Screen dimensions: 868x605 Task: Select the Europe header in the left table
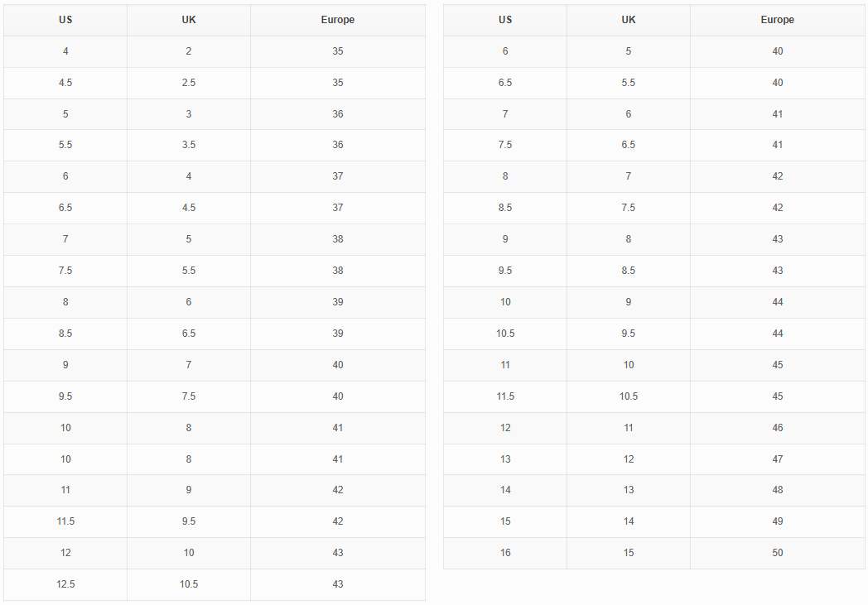338,20
